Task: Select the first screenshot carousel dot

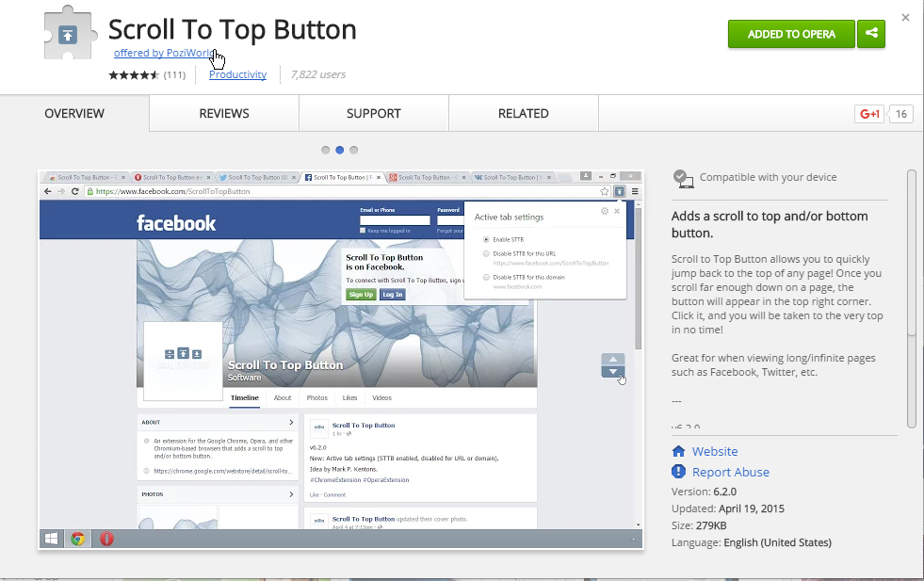Action: pos(325,150)
